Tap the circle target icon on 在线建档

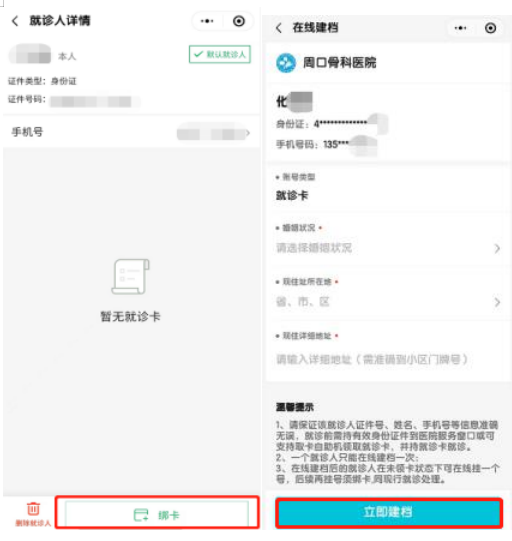pos(490,28)
